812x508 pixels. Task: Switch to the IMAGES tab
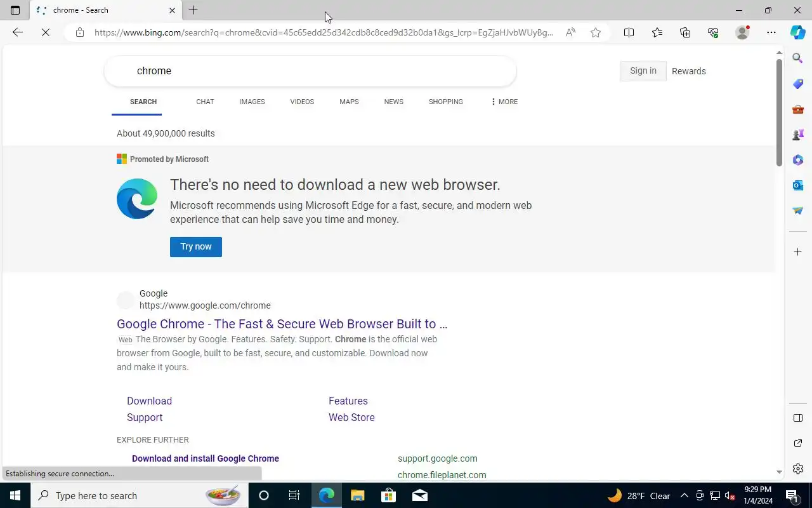click(x=252, y=102)
